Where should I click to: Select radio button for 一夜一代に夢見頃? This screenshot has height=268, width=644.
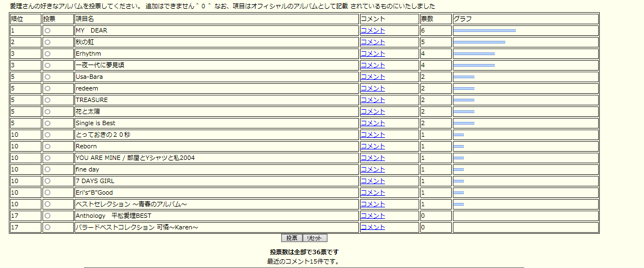pyautogui.click(x=47, y=66)
